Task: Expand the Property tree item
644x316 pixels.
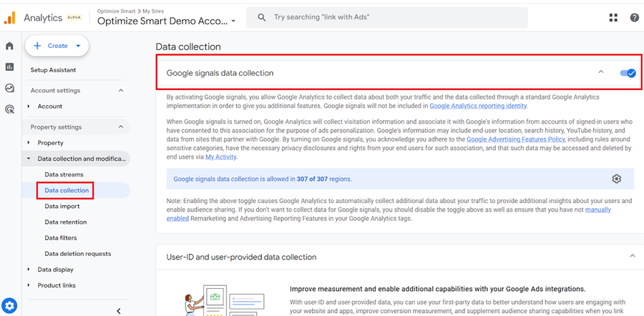Action: [x=29, y=143]
